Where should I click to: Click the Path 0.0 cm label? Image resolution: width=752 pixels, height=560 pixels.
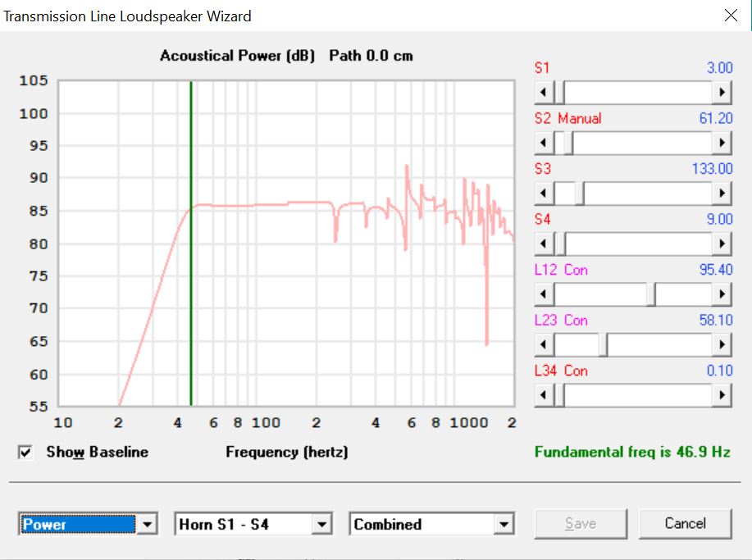(x=371, y=56)
